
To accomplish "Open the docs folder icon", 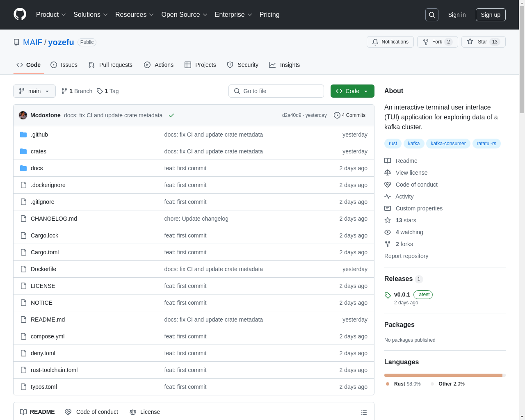I will click(x=23, y=168).
